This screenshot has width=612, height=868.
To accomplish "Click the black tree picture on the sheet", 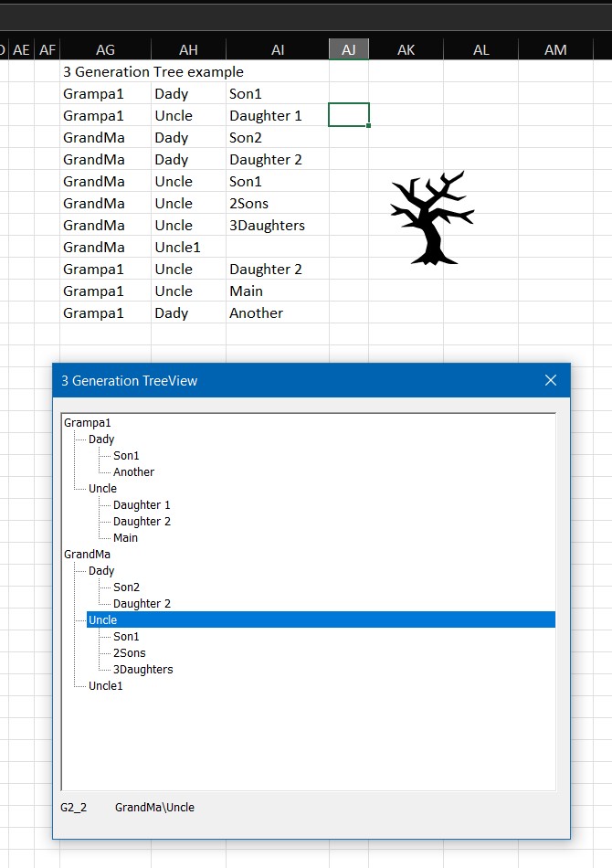I will click(x=432, y=218).
